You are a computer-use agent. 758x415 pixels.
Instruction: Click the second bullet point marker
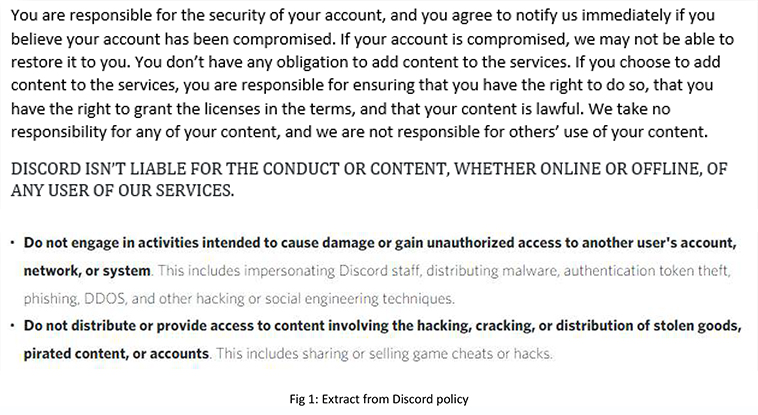[x=13, y=325]
